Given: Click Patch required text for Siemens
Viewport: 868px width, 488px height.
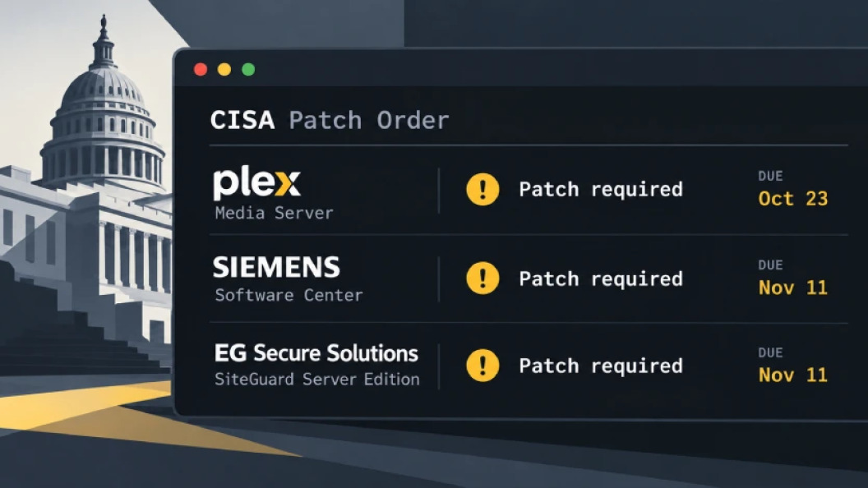Looking at the screenshot, I should click(601, 279).
